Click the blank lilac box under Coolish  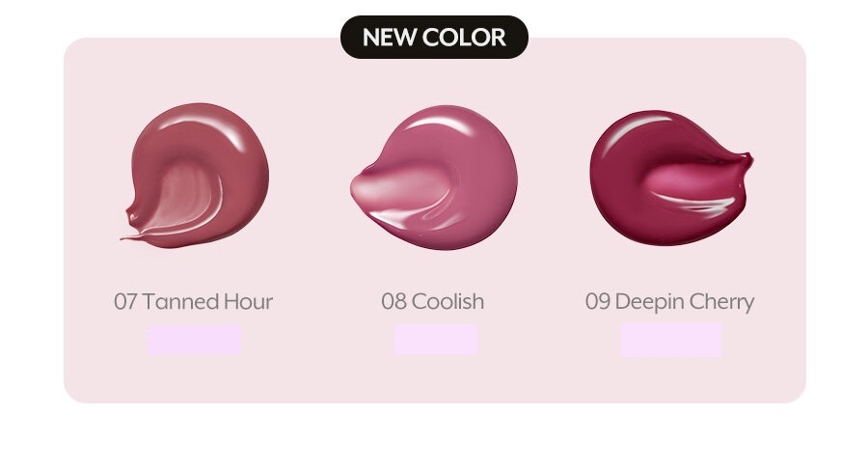point(436,340)
